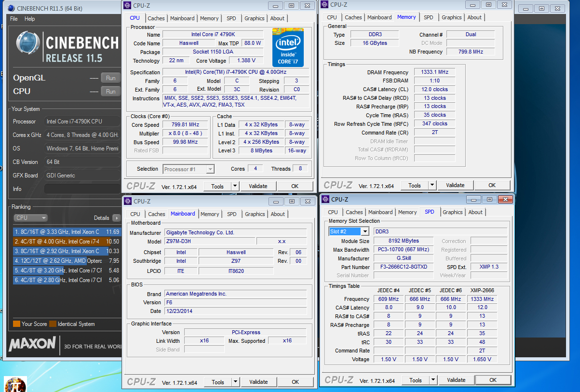Viewport: 580px width, 392px height.
Task: Click the taskbar icon in the bottom-left corner
Action: [15, 384]
